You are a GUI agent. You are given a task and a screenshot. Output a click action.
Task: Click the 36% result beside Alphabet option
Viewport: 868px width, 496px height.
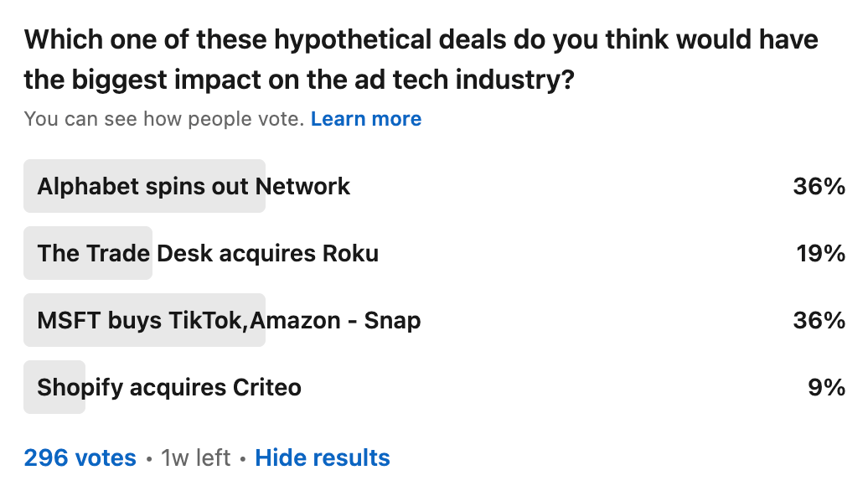(819, 186)
